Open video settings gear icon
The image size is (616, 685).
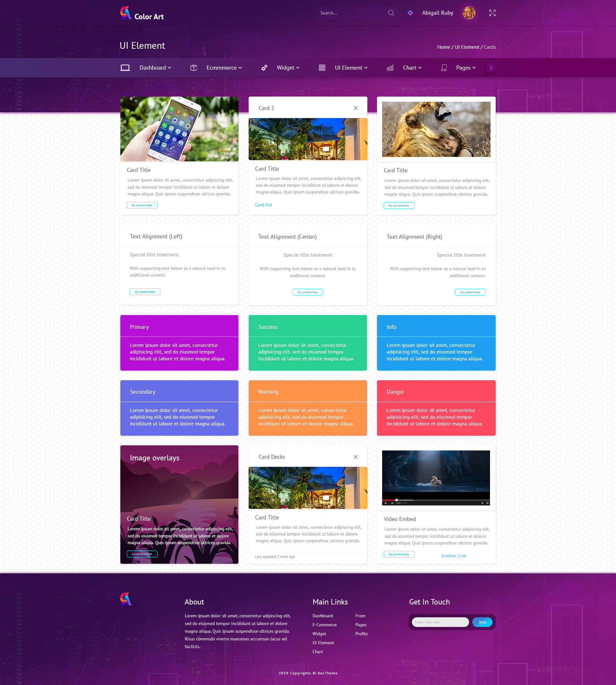tap(487, 503)
